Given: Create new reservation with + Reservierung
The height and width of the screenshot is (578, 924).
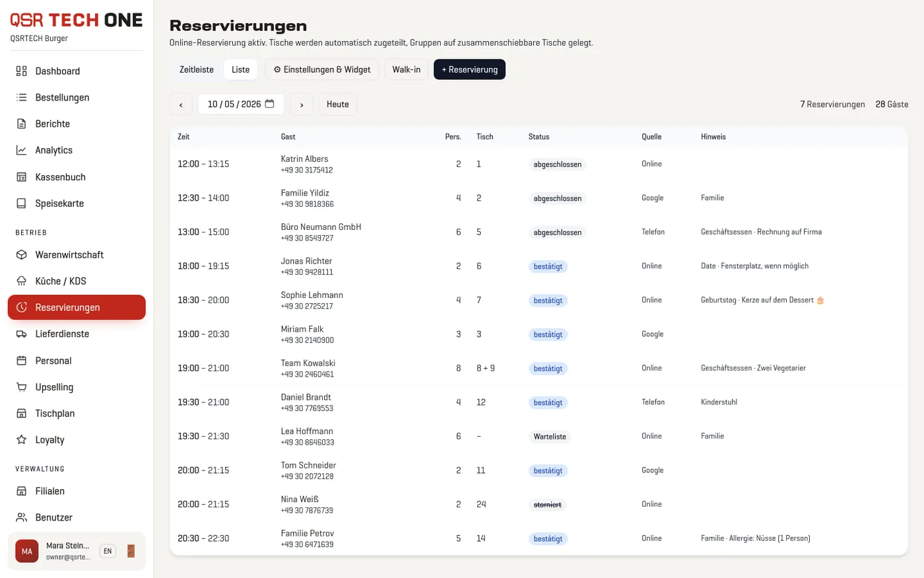Looking at the screenshot, I should coord(469,69).
